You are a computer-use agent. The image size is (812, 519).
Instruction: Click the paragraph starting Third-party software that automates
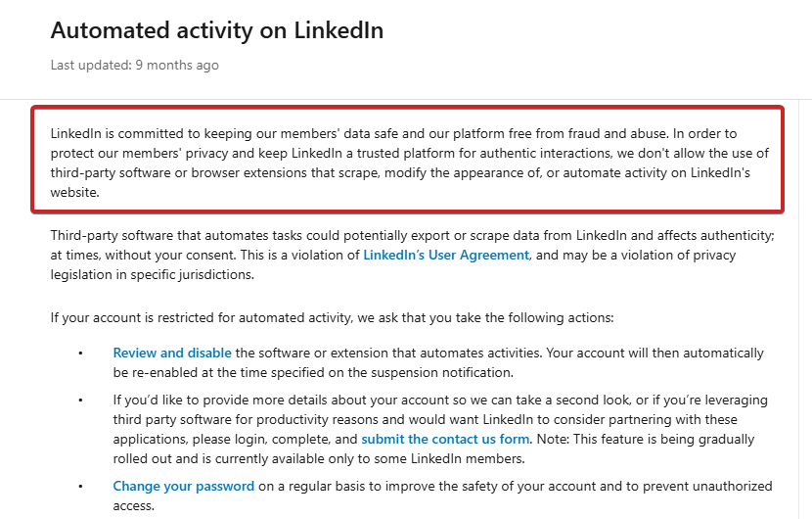[x=293, y=235]
